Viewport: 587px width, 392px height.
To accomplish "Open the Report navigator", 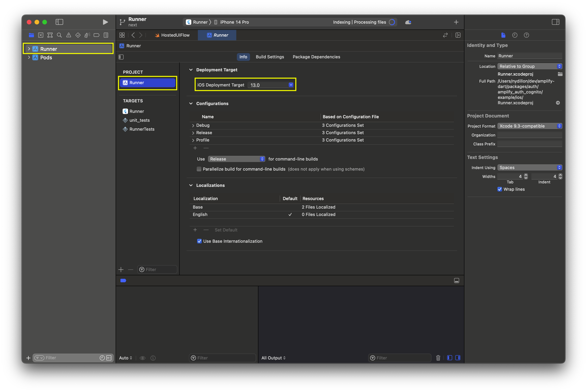I will click(106, 35).
